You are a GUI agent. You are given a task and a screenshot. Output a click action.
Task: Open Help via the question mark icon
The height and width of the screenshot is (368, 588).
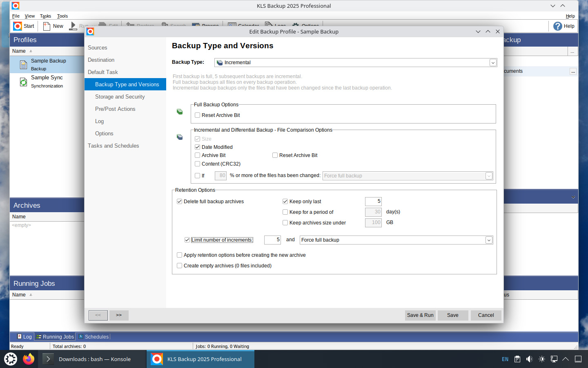point(558,26)
